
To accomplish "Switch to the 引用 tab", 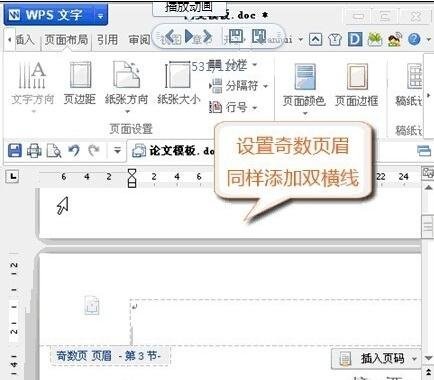I will click(107, 40).
